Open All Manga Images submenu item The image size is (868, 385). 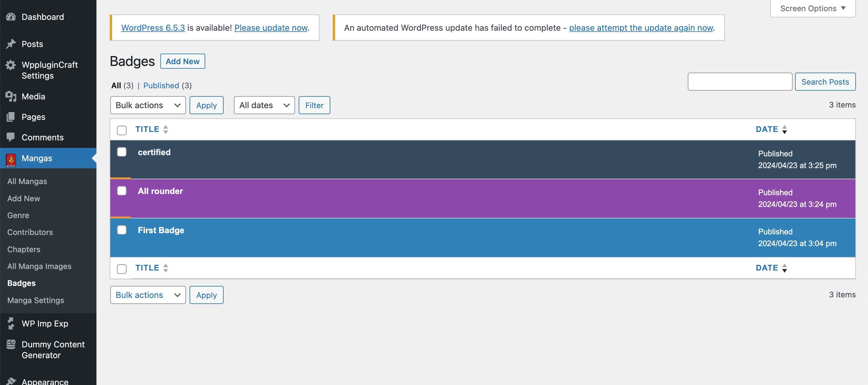pos(39,266)
